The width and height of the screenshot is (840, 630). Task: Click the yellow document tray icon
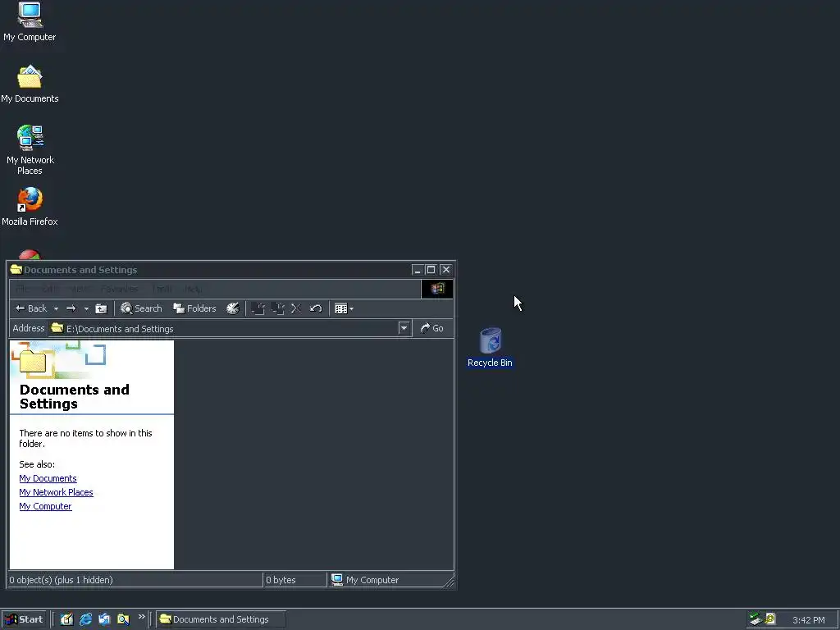770,619
